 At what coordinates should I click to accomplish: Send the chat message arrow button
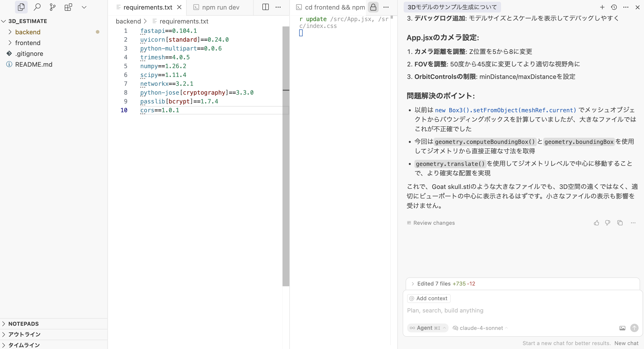coord(634,328)
